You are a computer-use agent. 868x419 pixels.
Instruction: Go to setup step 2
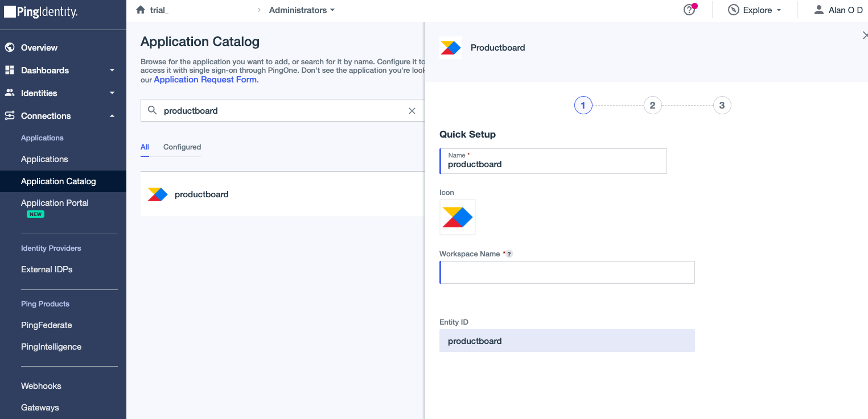652,105
